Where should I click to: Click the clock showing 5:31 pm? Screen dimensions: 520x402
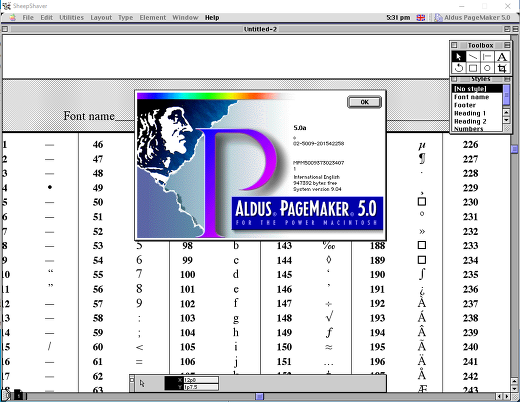point(398,18)
